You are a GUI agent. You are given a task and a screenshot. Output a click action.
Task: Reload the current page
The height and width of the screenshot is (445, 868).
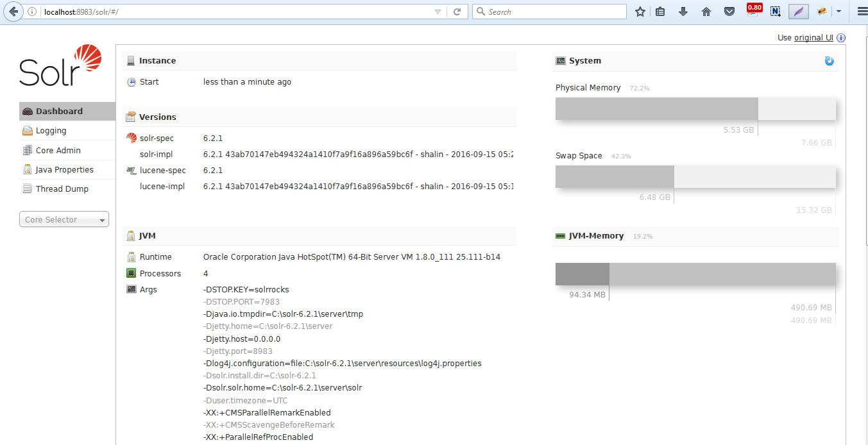tap(457, 12)
